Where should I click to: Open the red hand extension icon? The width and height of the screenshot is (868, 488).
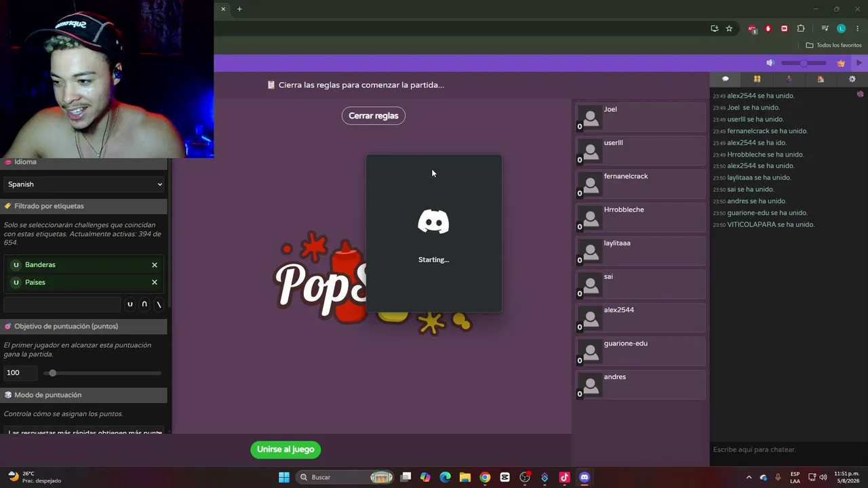click(768, 28)
